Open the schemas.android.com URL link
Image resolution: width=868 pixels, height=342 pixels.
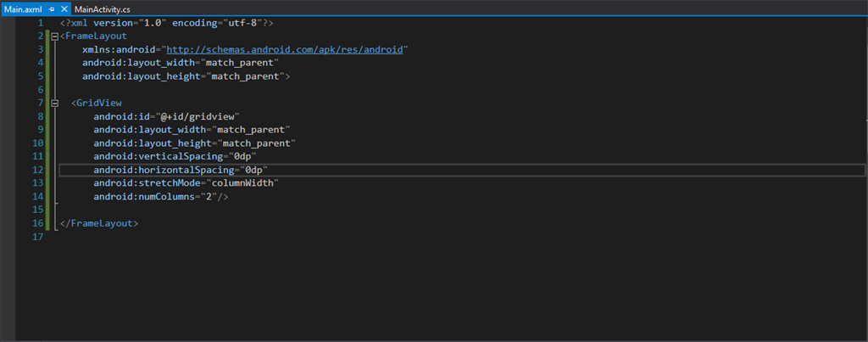click(287, 50)
